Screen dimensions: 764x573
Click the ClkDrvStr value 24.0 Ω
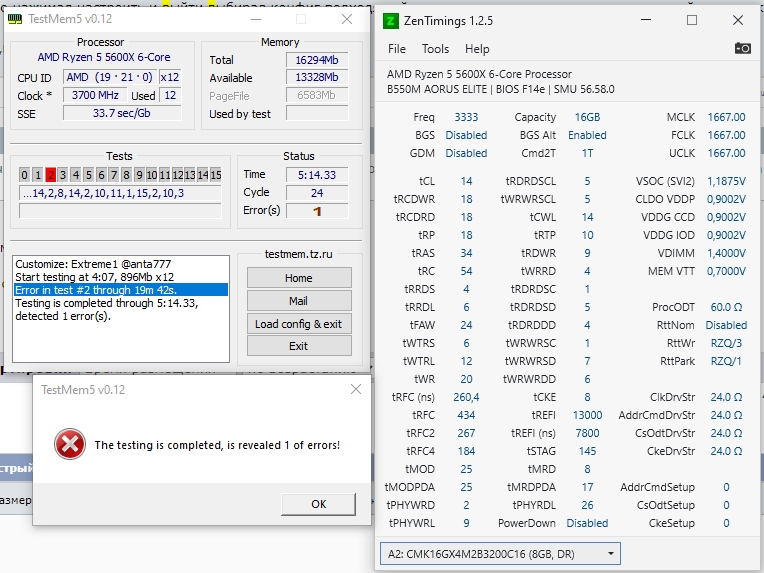pyautogui.click(x=726, y=397)
